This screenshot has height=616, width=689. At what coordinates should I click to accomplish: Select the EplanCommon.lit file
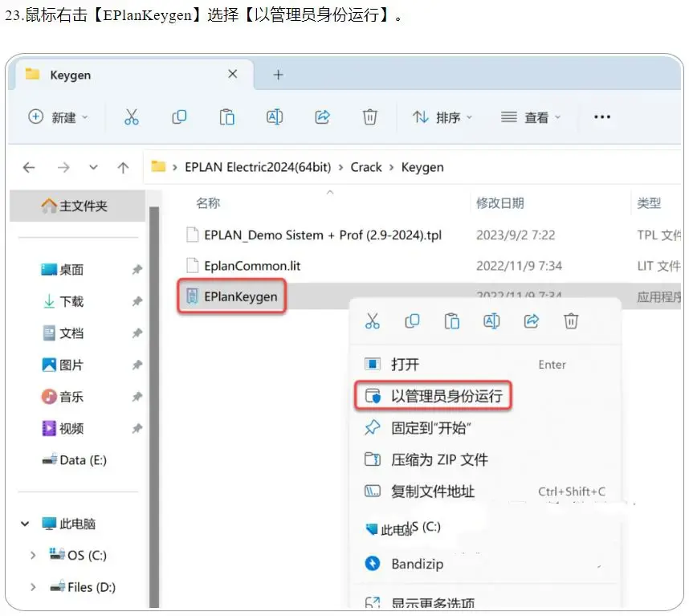coord(253,266)
